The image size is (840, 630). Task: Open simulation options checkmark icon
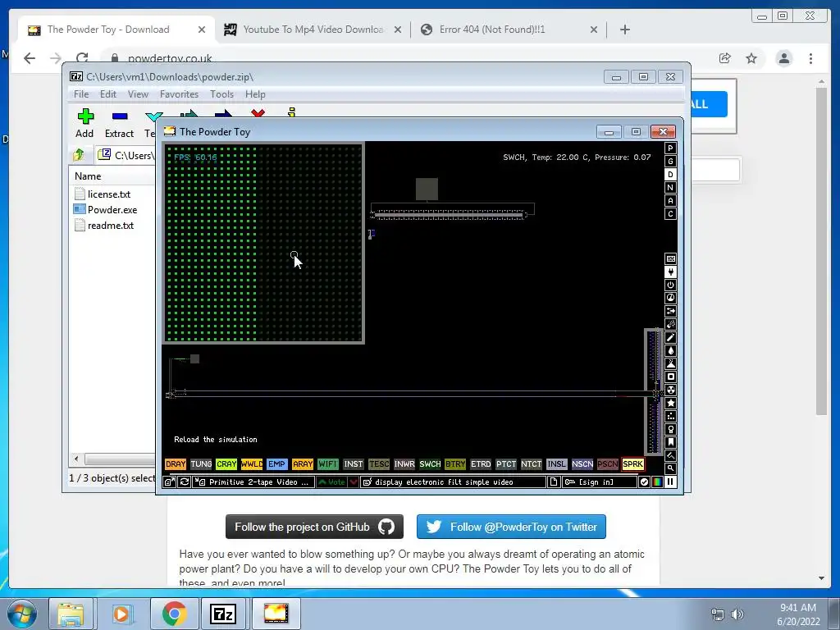click(x=644, y=482)
